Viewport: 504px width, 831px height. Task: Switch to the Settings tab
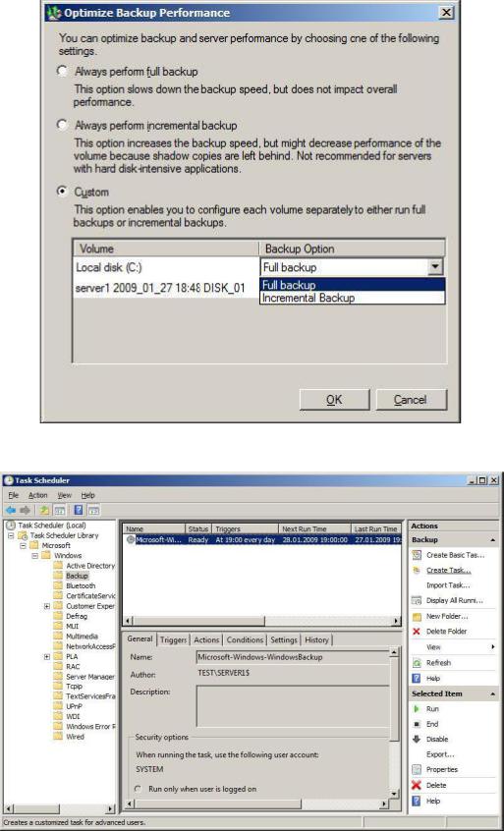click(x=284, y=640)
